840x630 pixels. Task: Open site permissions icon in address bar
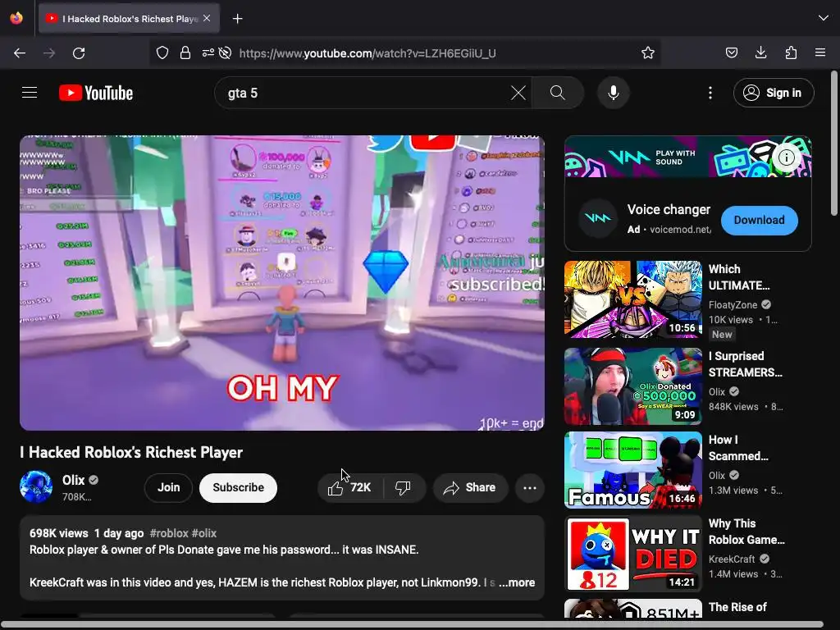208,53
